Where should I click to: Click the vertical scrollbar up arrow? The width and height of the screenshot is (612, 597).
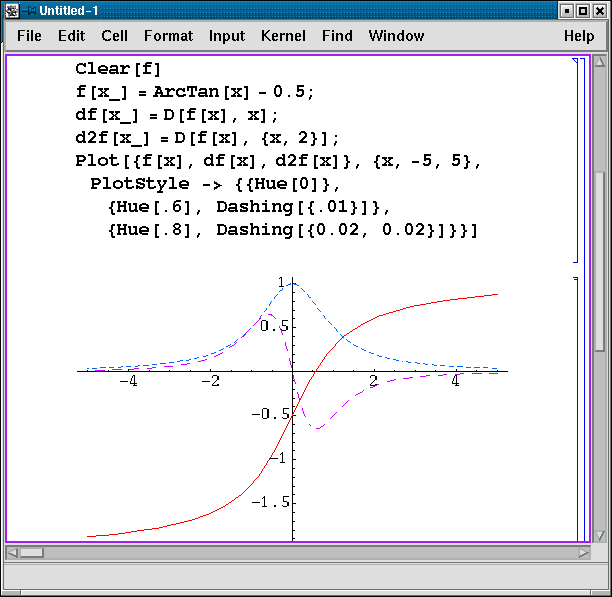[600, 62]
